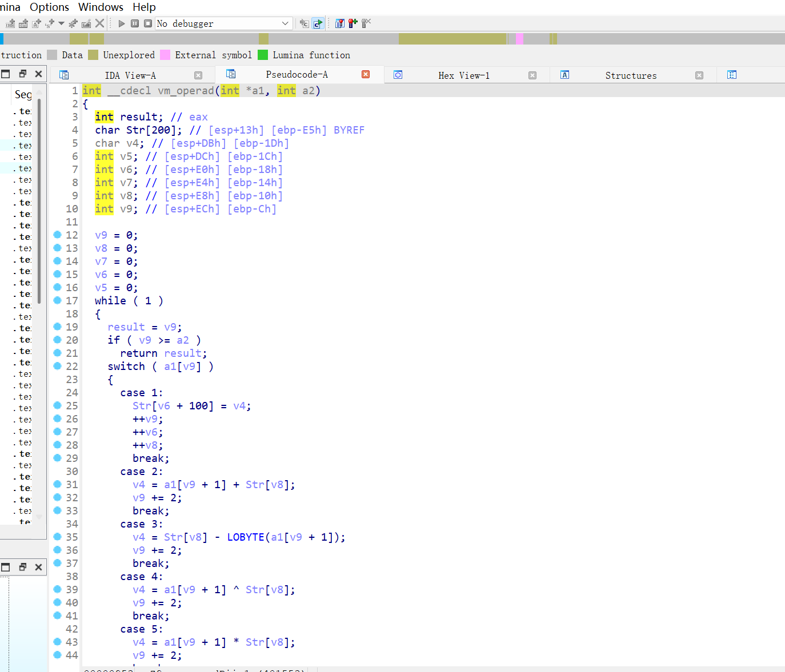Toggle highlighted C source-level debugging icon

(318, 23)
